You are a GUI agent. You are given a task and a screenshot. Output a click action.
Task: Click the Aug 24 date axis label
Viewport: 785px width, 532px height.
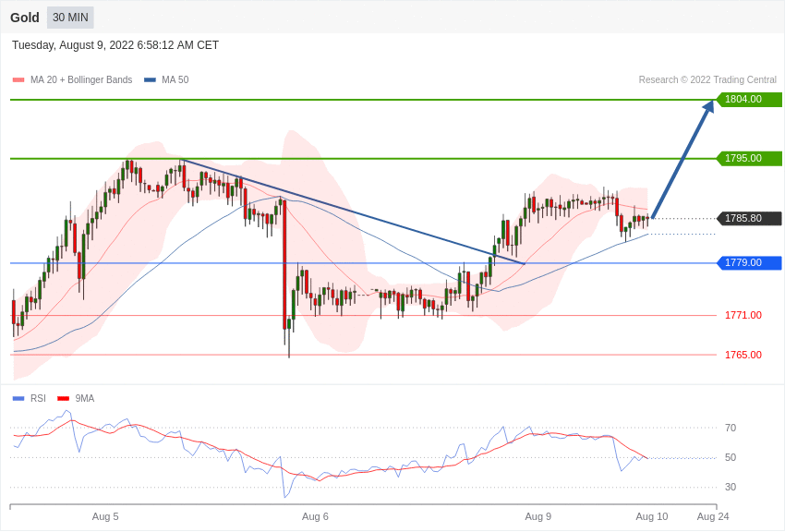click(x=713, y=516)
